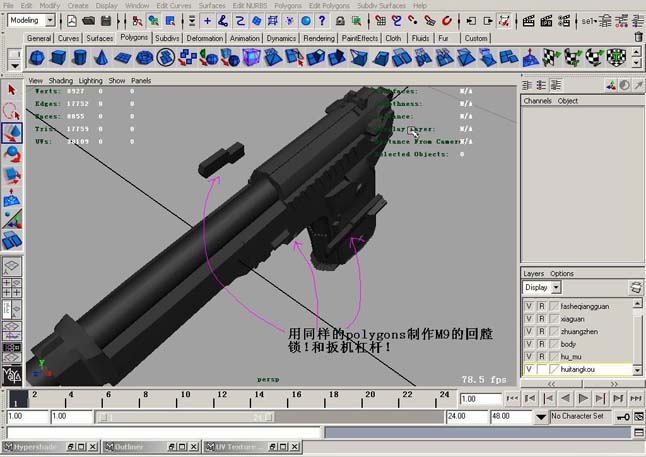646x457 pixels.
Task: Toggle visibility of huitangkou layer
Action: (x=529, y=369)
